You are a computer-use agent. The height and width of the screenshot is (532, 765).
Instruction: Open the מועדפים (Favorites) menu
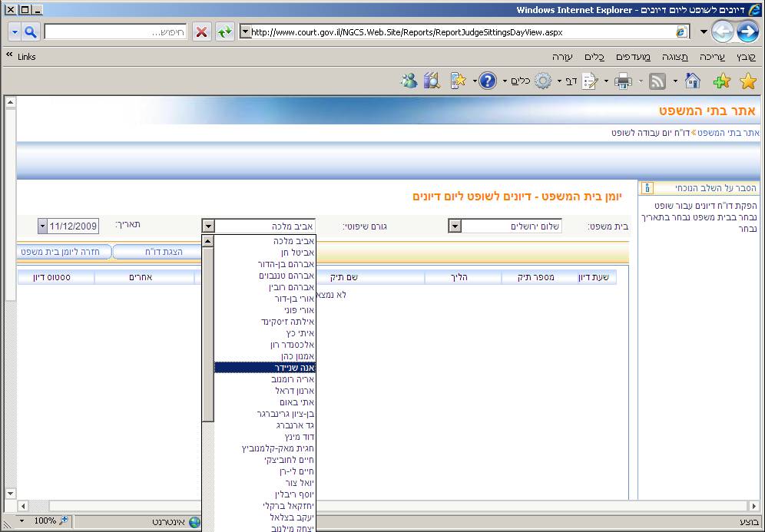point(633,58)
